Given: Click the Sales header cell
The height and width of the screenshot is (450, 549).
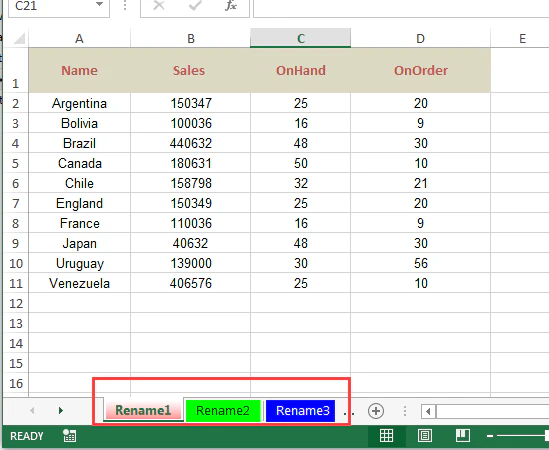Looking at the screenshot, I should [x=190, y=70].
